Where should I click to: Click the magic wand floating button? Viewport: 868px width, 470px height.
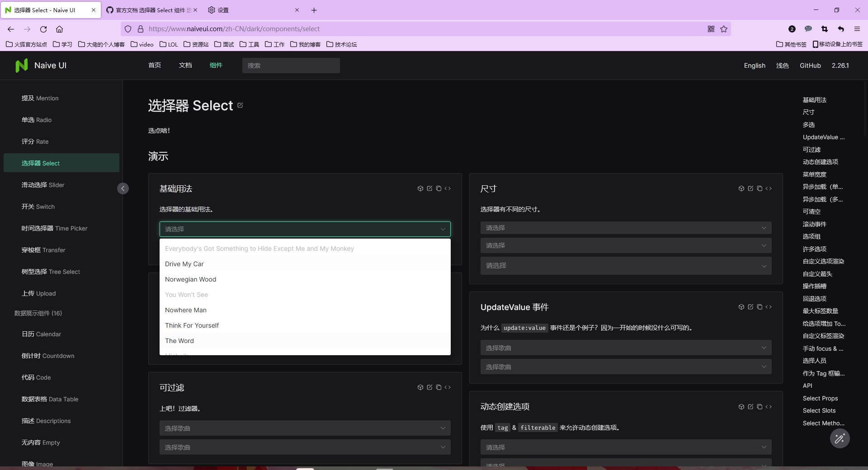pos(840,439)
